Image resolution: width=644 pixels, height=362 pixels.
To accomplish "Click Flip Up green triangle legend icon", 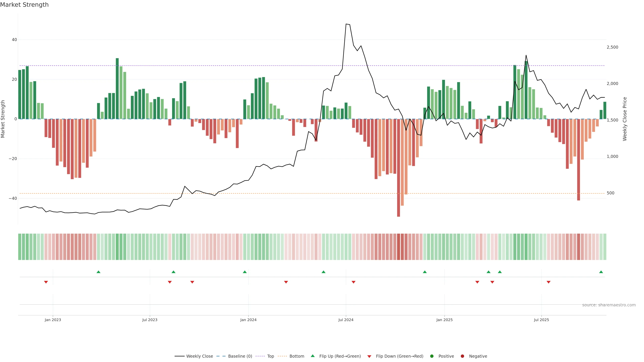I will point(312,356).
